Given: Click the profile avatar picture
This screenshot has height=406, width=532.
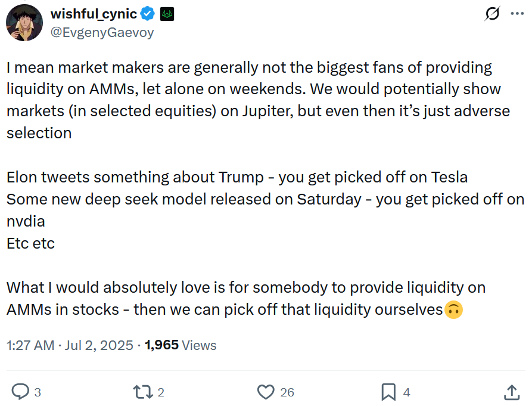Looking at the screenshot, I should click(x=24, y=23).
